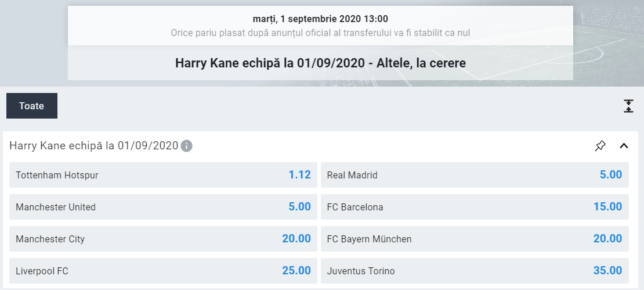Bet on Real Madrid at 5.00
Viewport: 644px width, 290px height.
(x=474, y=175)
